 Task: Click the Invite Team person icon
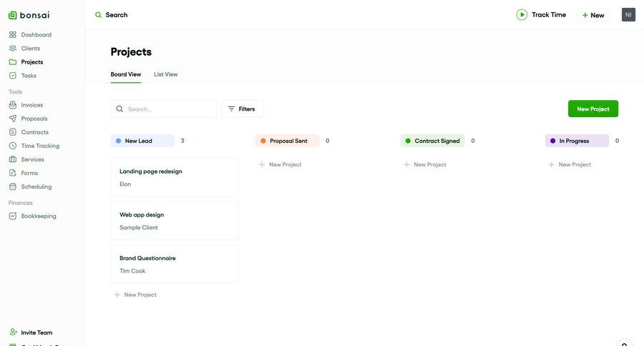(x=13, y=332)
